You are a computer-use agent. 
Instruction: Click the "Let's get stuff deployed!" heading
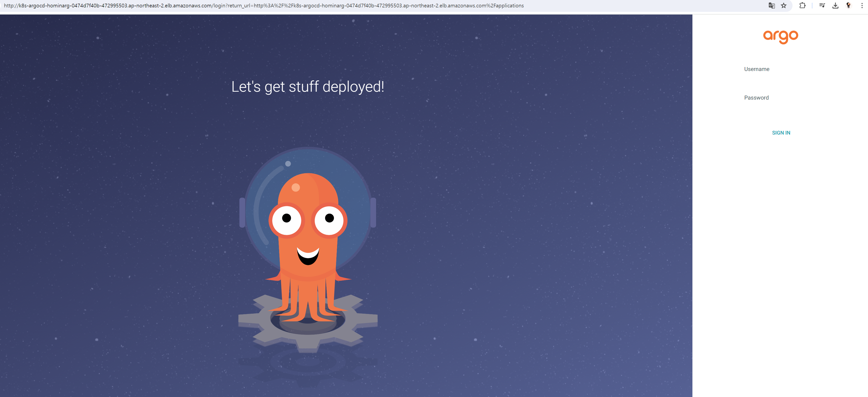pyautogui.click(x=308, y=87)
